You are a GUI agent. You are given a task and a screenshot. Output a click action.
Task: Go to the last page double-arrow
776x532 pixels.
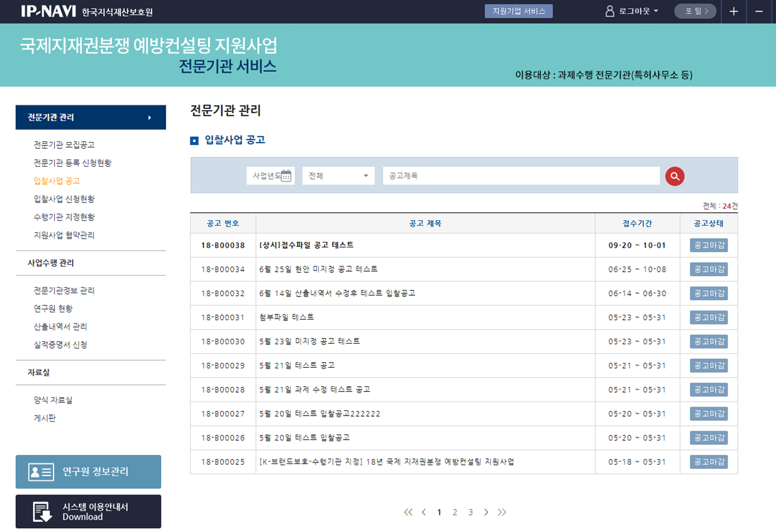[502, 512]
